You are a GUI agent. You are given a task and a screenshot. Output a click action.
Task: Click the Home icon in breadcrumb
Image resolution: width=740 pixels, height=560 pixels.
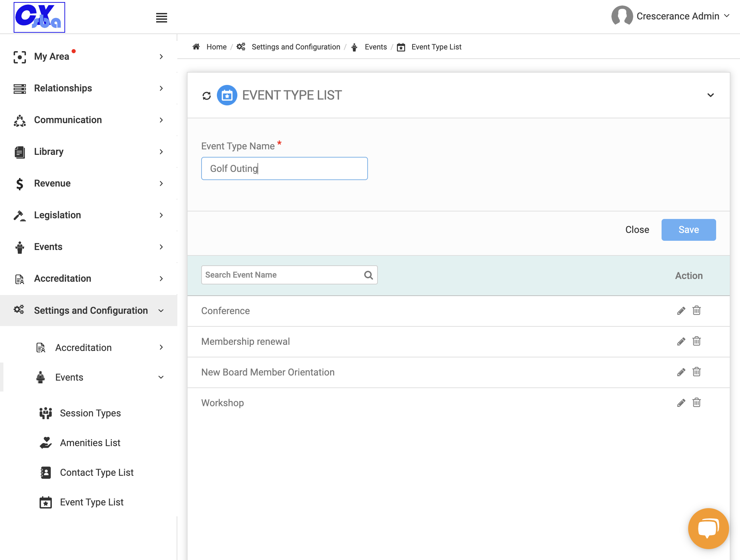pyautogui.click(x=196, y=47)
